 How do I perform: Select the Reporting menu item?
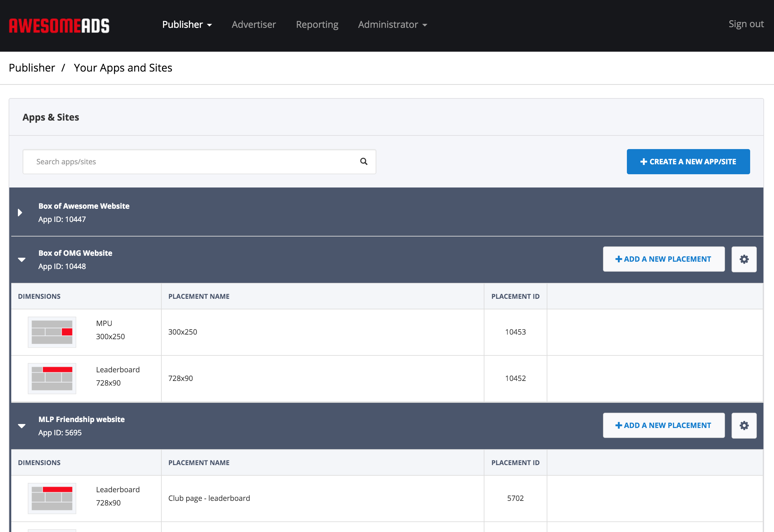click(x=318, y=24)
